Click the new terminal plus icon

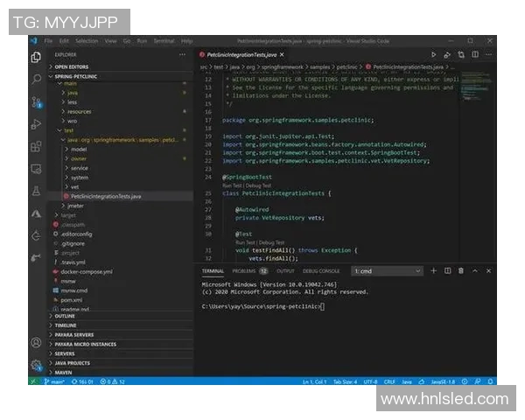(434, 271)
